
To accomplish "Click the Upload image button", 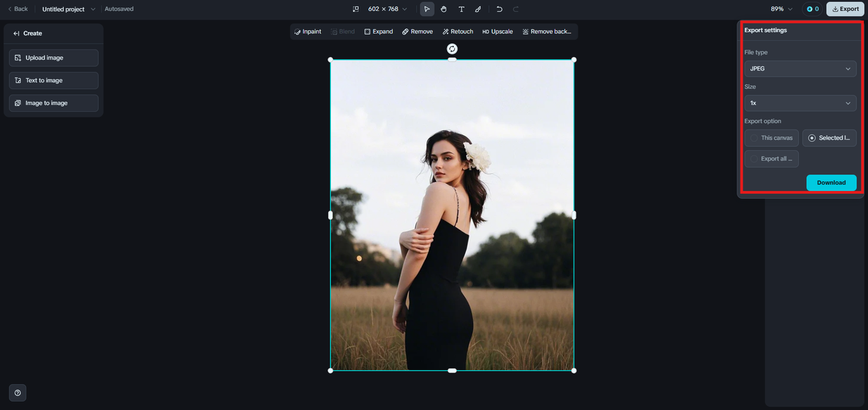I will coord(54,58).
